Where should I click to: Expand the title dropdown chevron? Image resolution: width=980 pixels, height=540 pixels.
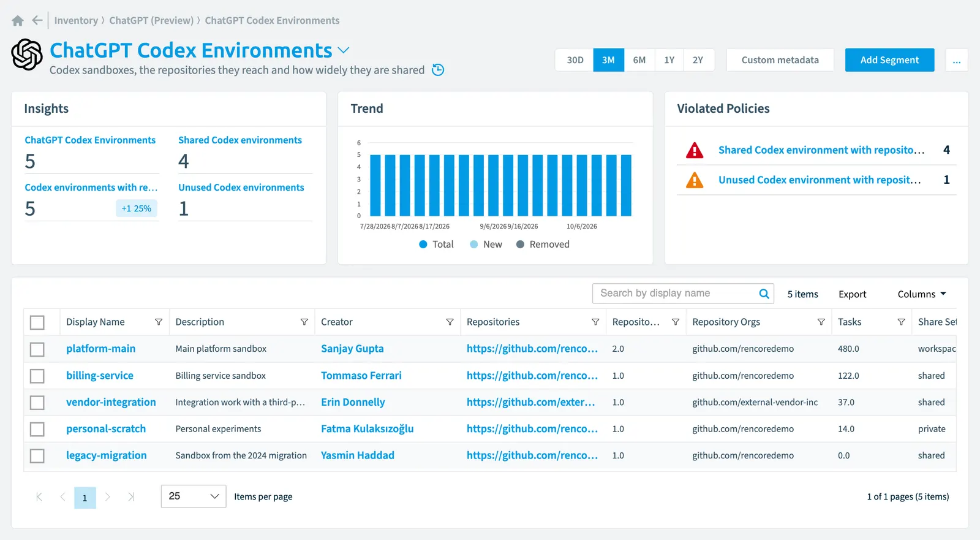coord(344,50)
